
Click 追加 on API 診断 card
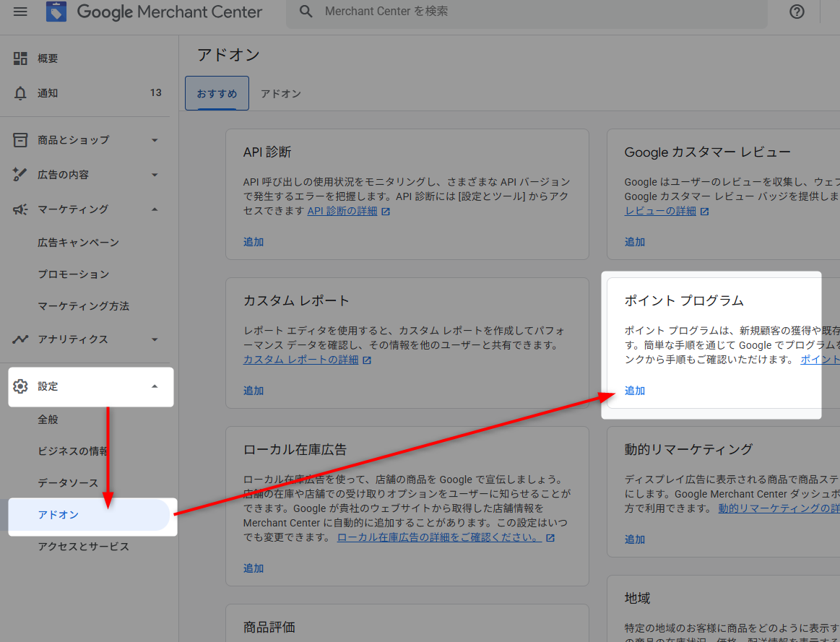(x=254, y=242)
